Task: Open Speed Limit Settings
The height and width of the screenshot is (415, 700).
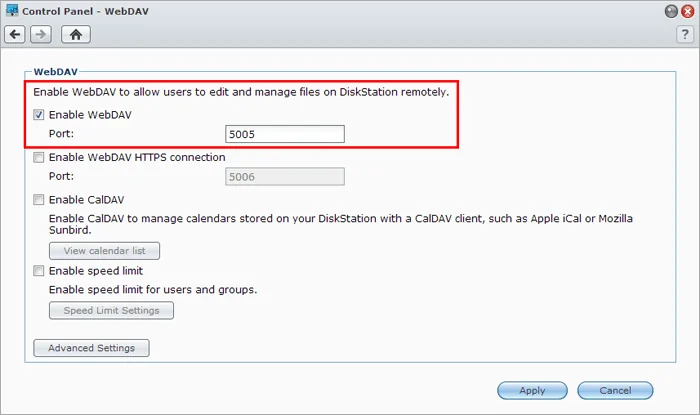Action: coord(111,311)
